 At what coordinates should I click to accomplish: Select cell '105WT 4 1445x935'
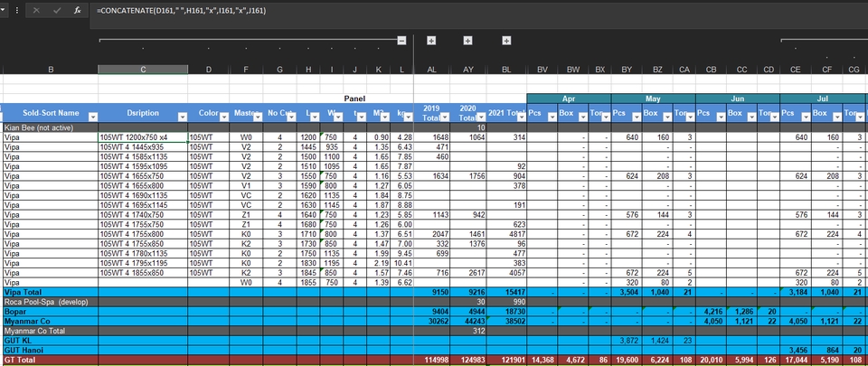(x=143, y=147)
